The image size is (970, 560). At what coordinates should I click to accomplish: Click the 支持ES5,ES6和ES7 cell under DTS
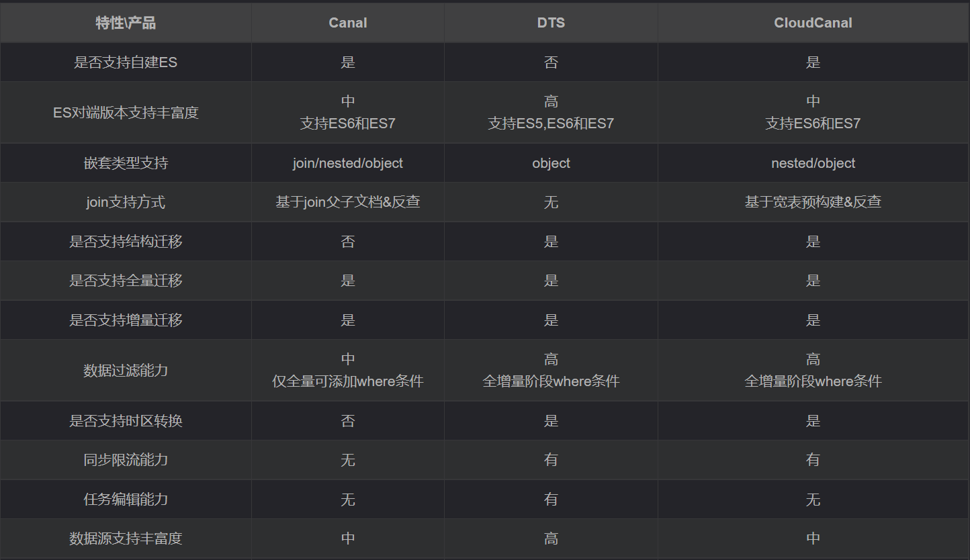tap(551, 124)
